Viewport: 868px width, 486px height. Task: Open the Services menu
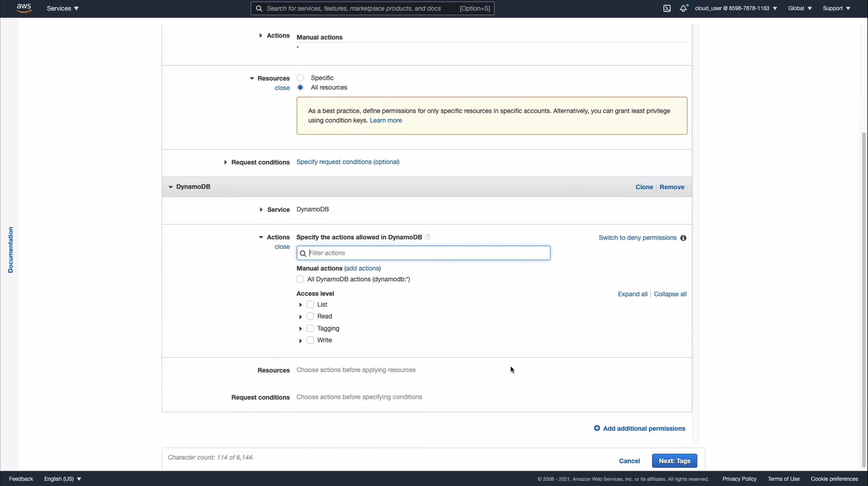click(62, 9)
